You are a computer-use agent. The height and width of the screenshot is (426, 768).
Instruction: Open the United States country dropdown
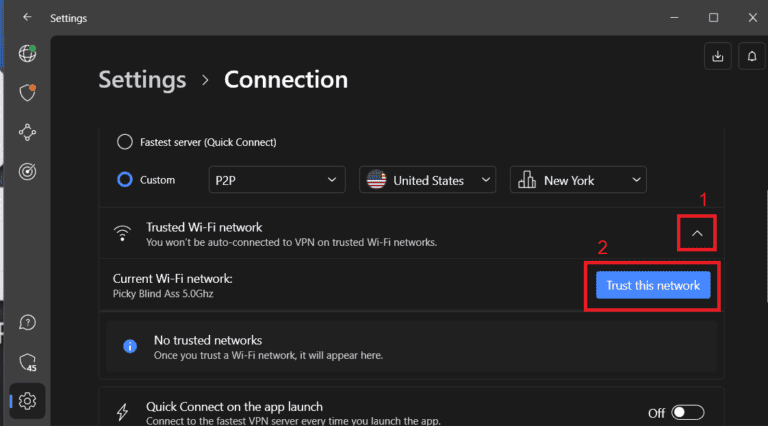click(428, 180)
